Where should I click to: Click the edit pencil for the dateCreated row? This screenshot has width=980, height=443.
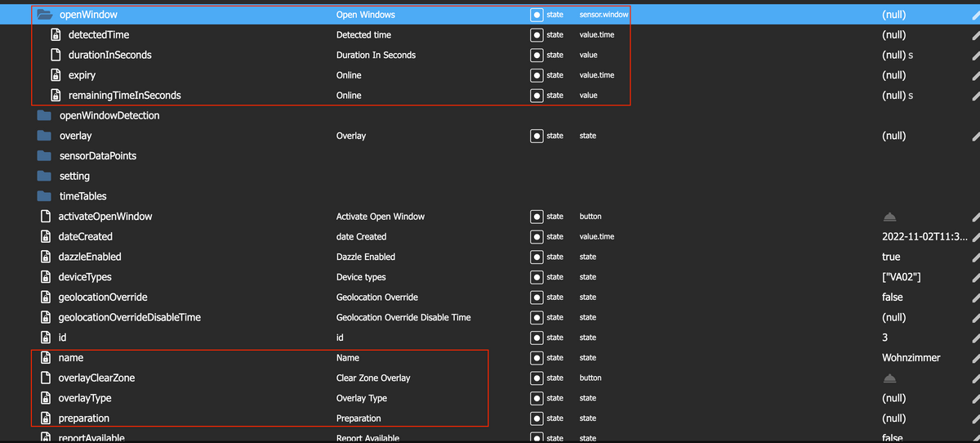975,237
